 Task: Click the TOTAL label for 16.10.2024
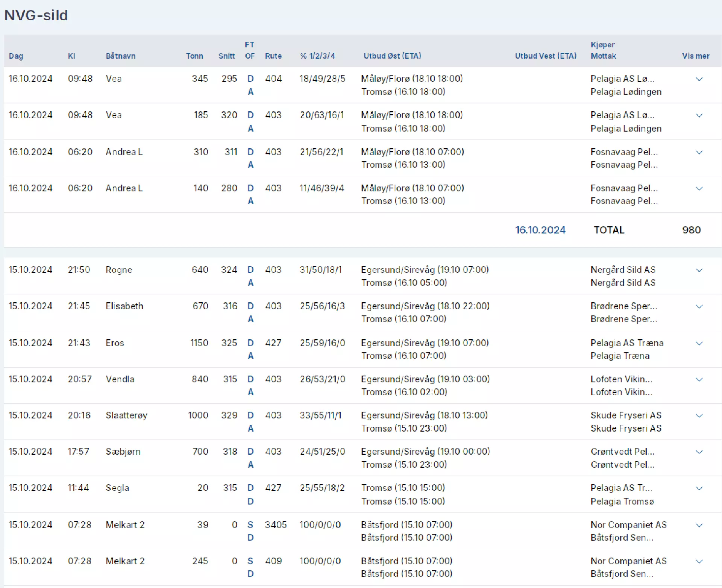tap(609, 230)
